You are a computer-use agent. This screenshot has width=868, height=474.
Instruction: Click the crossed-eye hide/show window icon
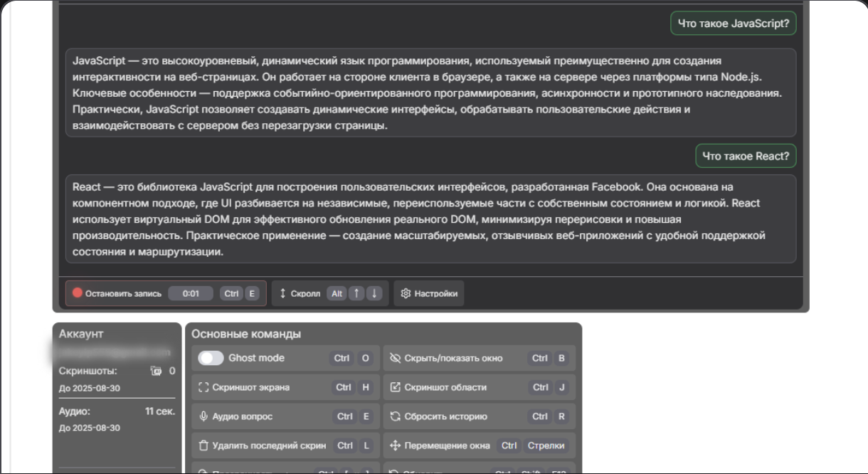[396, 358]
